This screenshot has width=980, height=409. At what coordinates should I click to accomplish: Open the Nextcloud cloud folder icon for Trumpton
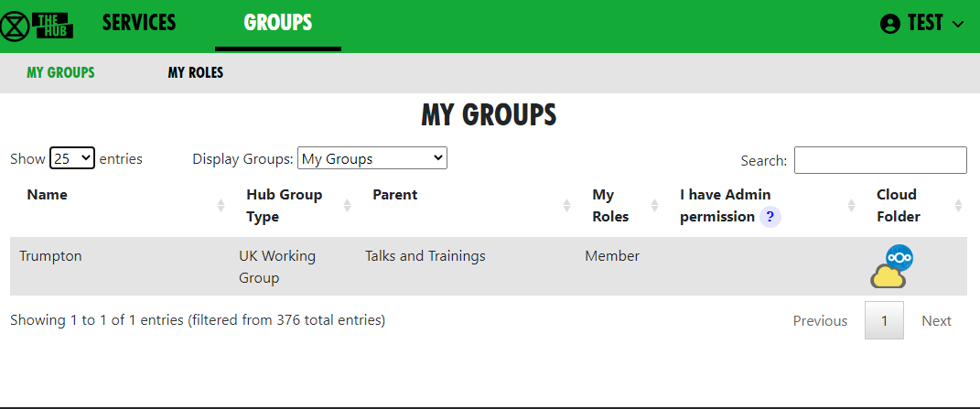click(891, 266)
